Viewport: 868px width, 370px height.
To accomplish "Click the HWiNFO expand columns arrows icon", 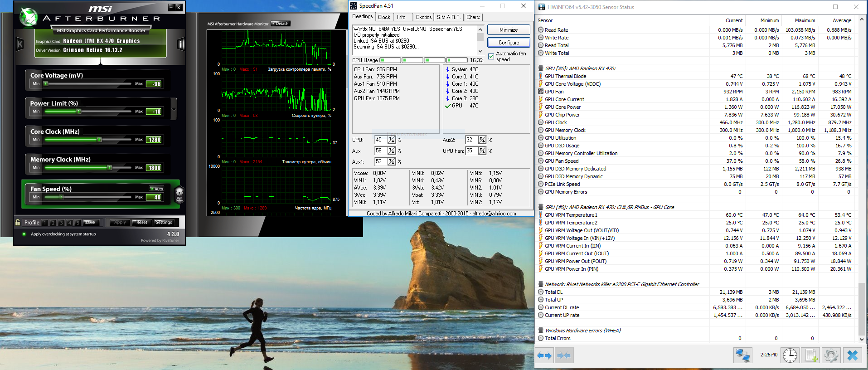I will pyautogui.click(x=544, y=355).
